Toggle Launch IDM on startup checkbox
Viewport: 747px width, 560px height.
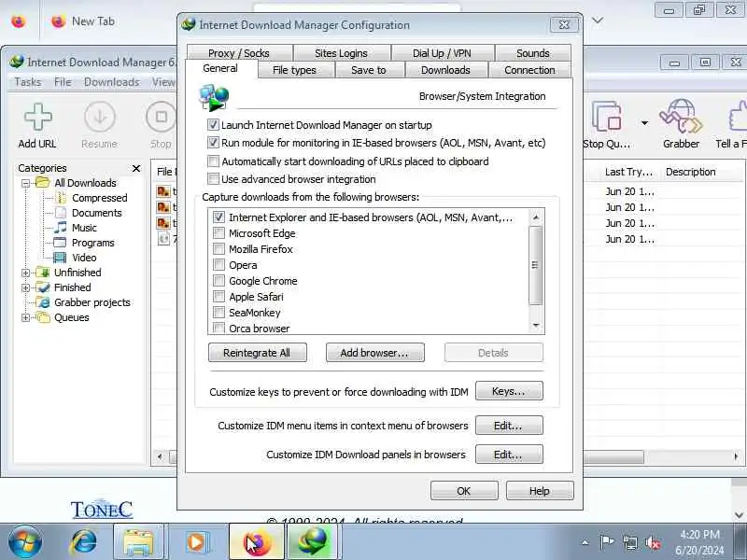click(213, 125)
